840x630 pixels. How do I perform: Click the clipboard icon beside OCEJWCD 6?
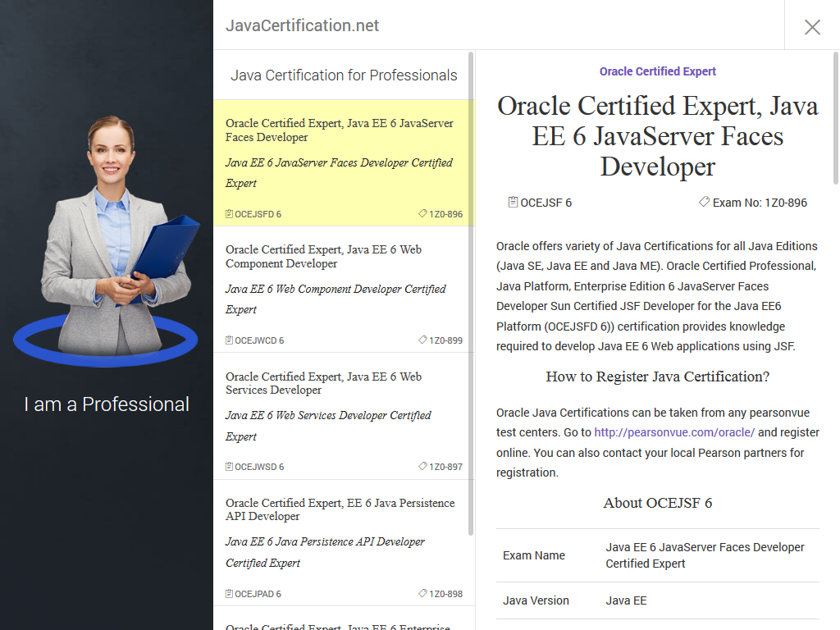(x=227, y=340)
